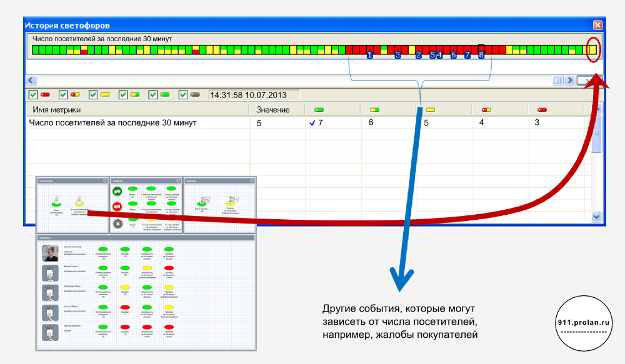Click the last yellow square on timeline

[593, 49]
